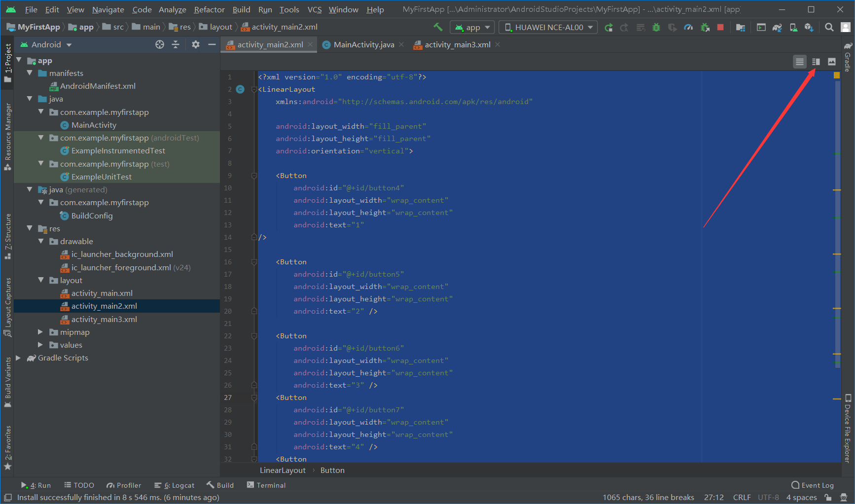Click the Search Everywhere magnifier icon
This screenshot has height=504, width=855.
[x=829, y=27]
